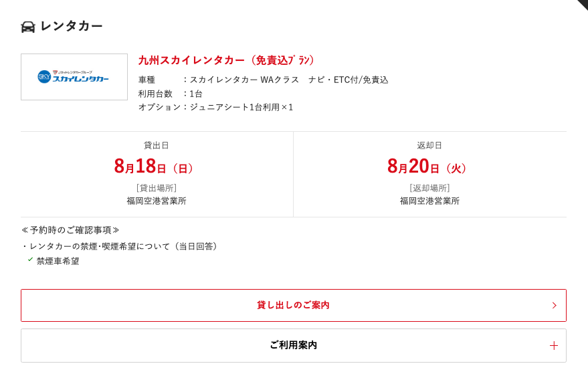Click the 車種 vehicle class line

pos(264,80)
